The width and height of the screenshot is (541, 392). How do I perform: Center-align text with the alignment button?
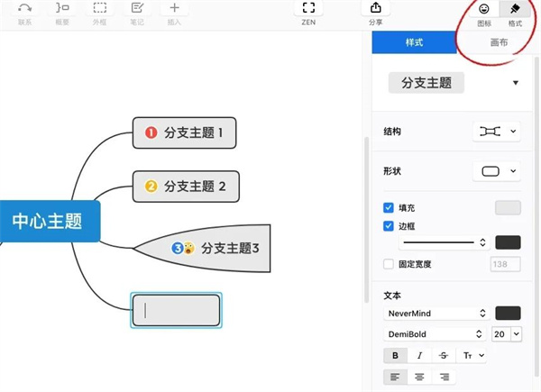pyautogui.click(x=418, y=378)
